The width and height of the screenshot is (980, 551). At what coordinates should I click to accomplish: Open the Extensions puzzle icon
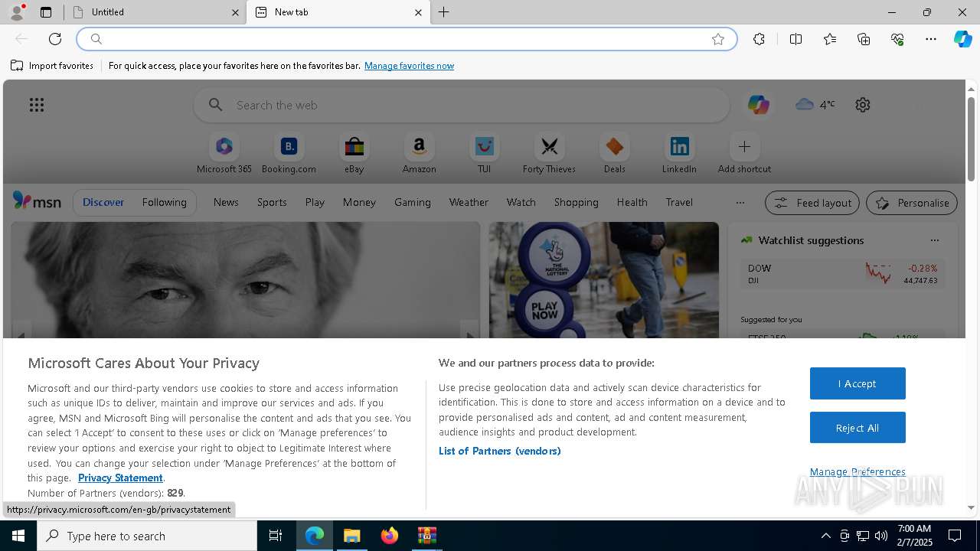pyautogui.click(x=759, y=39)
